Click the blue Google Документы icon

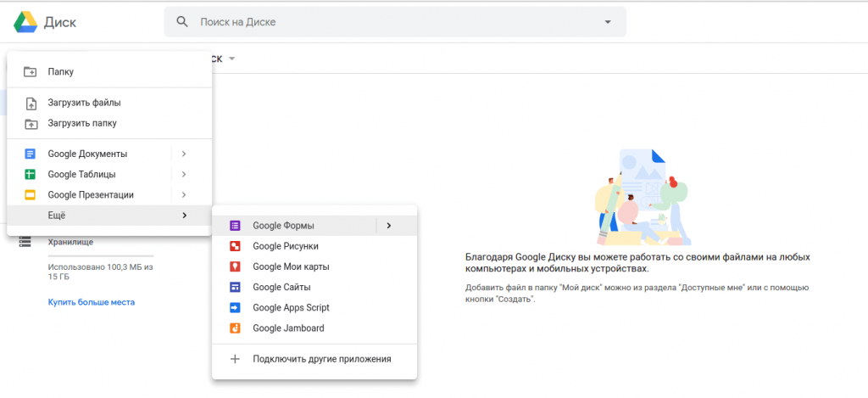31,154
